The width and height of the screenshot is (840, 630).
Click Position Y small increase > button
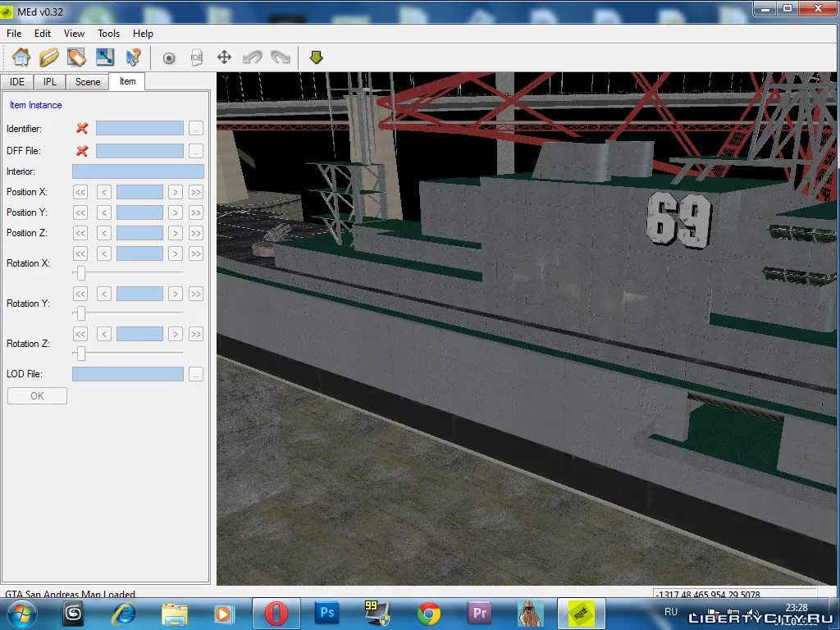point(176,212)
